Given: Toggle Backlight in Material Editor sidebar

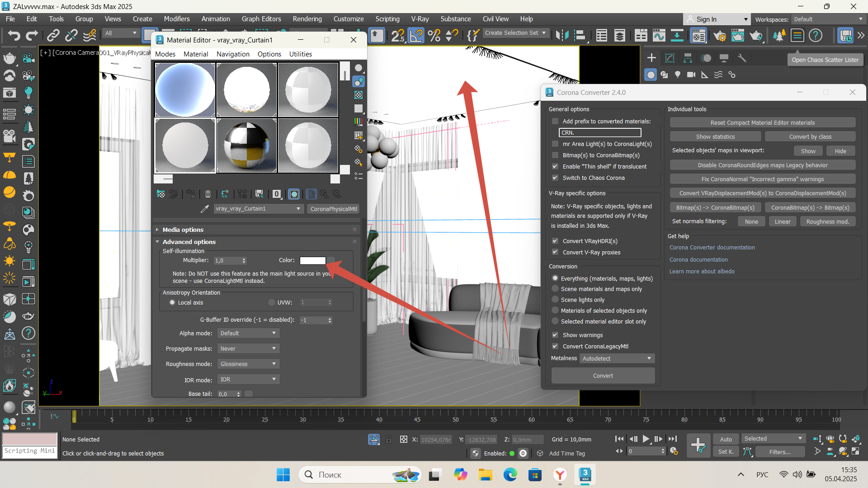Looking at the screenshot, I should (359, 81).
